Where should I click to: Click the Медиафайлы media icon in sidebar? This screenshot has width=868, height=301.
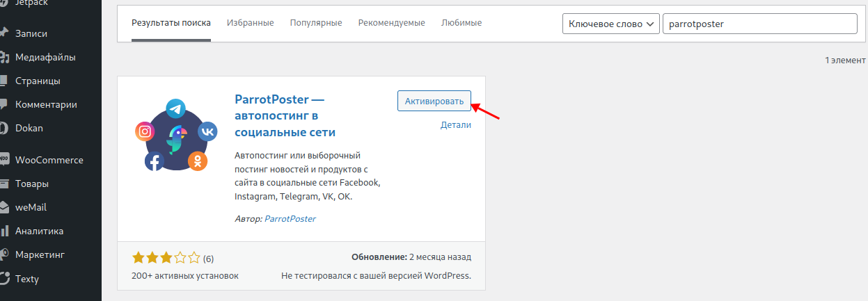coord(3,57)
